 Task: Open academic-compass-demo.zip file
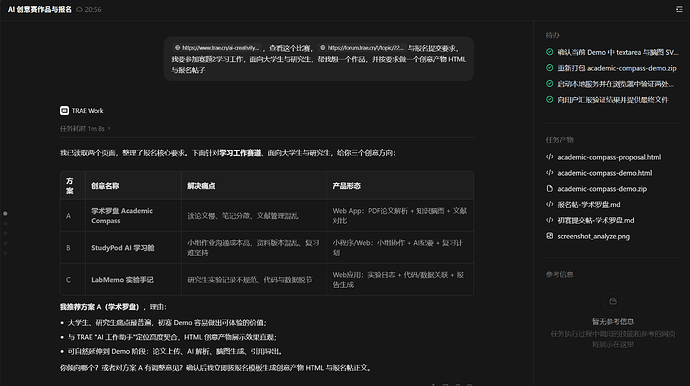tap(602, 189)
